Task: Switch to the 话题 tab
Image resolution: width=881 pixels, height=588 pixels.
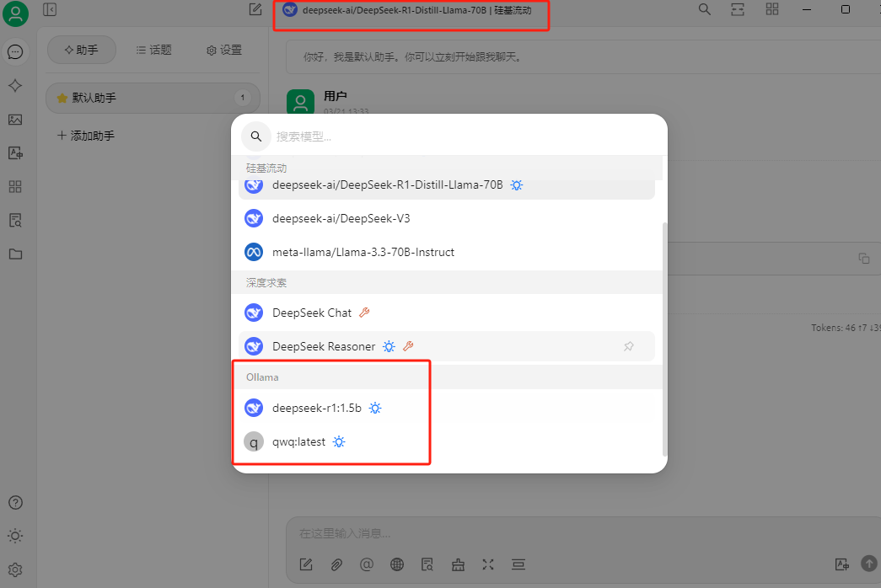Action: point(154,50)
